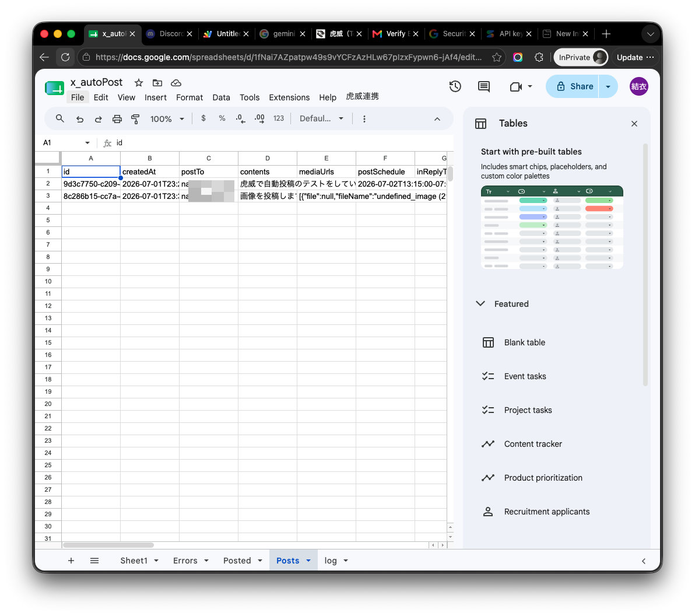Increase decimal places
The width and height of the screenshot is (695, 616).
pyautogui.click(x=259, y=118)
